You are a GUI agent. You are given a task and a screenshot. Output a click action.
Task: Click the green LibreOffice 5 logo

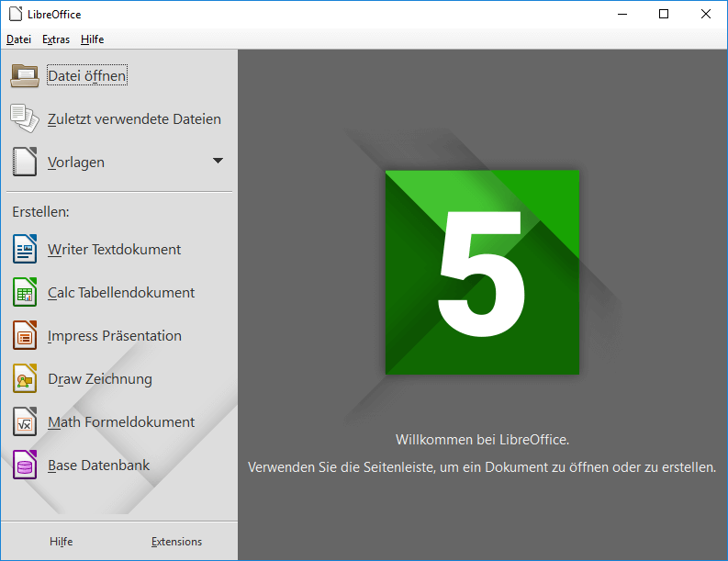pyautogui.click(x=482, y=272)
